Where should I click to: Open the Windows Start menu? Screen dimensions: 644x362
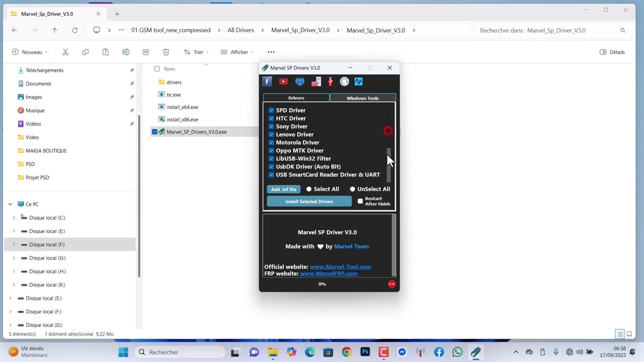click(123, 352)
